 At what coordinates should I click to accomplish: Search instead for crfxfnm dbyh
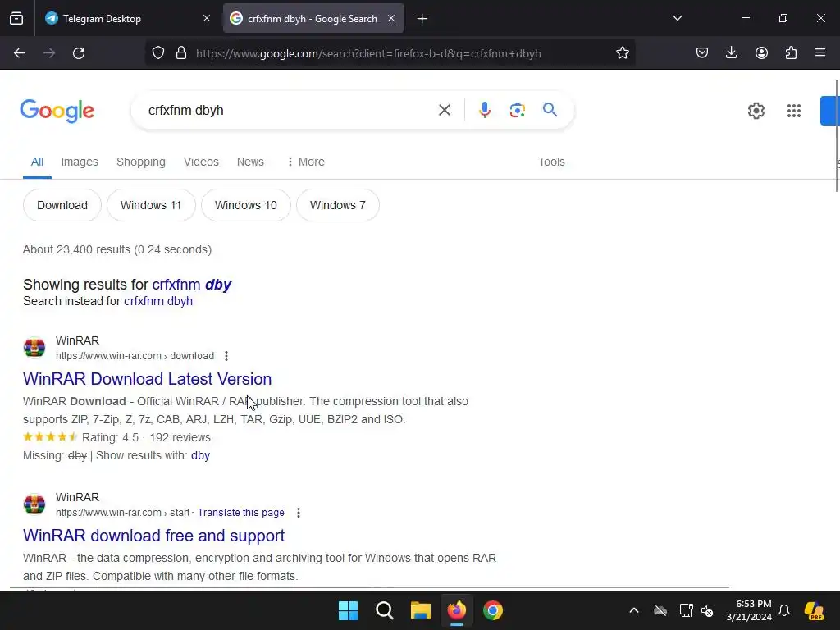[x=158, y=301]
